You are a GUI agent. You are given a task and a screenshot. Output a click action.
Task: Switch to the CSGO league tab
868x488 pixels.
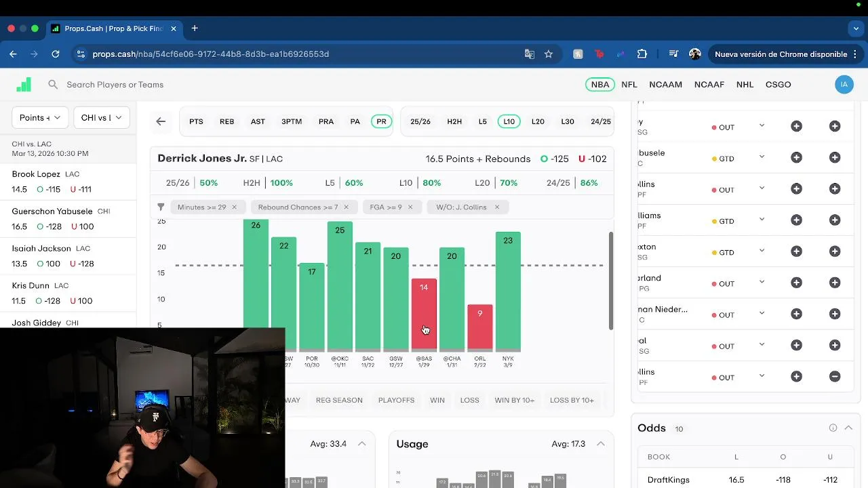778,85
